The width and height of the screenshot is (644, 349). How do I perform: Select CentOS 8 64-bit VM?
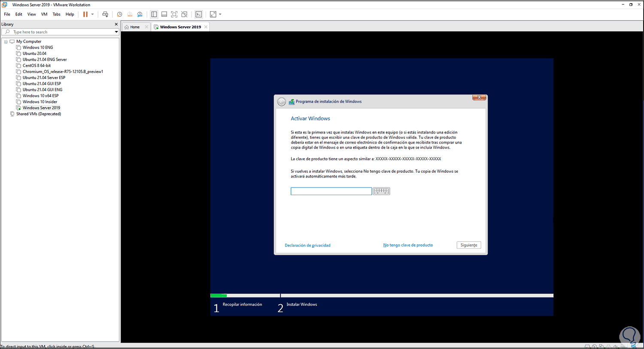[36, 65]
